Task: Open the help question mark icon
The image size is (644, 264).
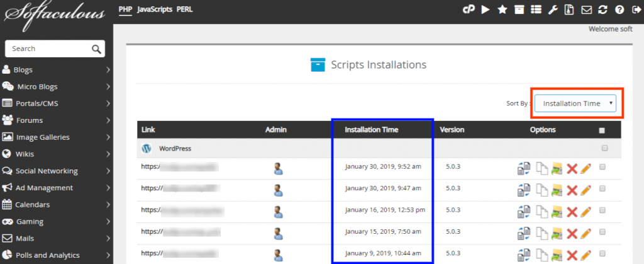Action: tap(619, 10)
